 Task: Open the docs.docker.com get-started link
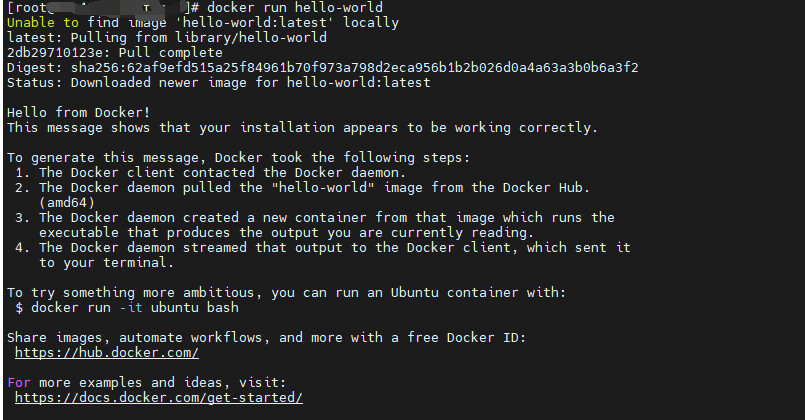point(159,398)
